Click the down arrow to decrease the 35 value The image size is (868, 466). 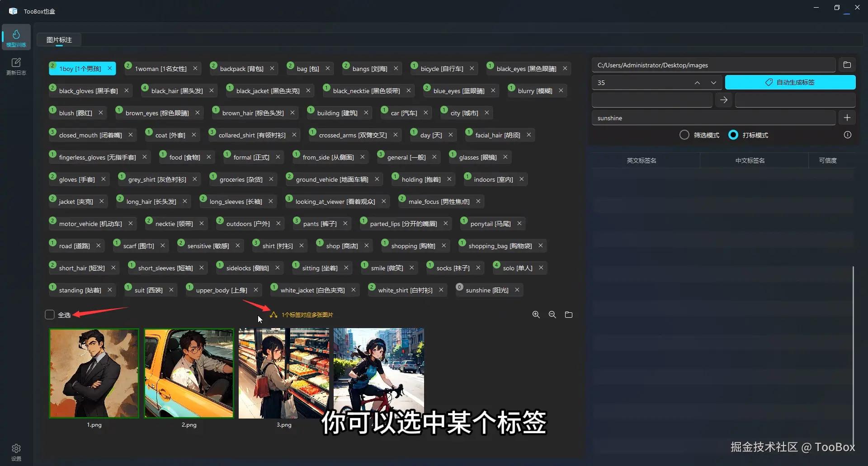pyautogui.click(x=713, y=82)
